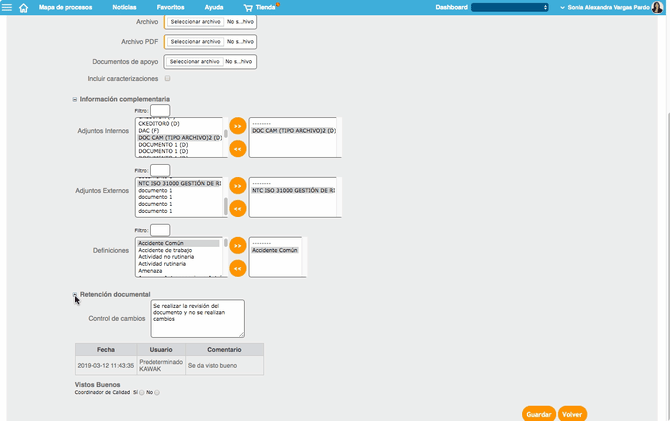Collapse the Información complementaria section

click(x=75, y=99)
